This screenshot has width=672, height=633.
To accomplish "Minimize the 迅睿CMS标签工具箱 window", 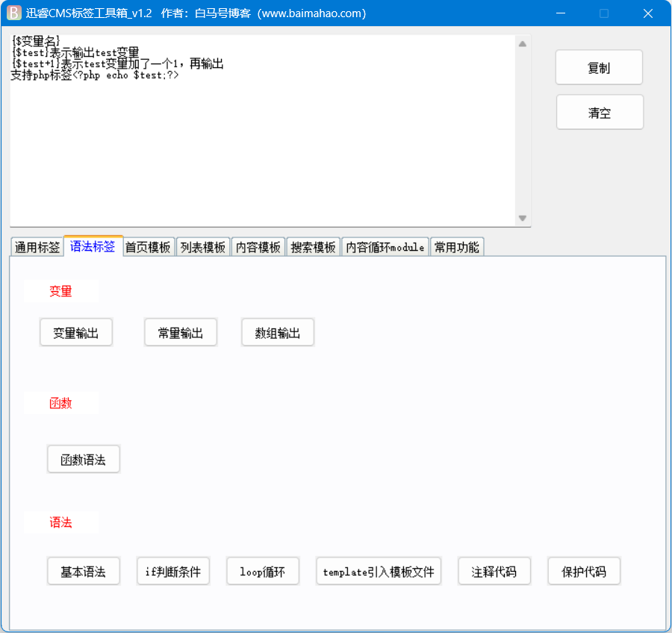I will click(561, 13).
